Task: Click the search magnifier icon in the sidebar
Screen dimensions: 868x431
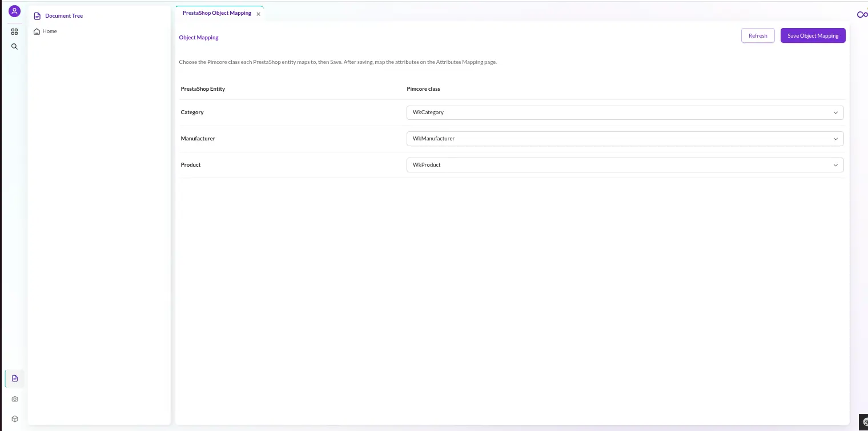Action: click(x=14, y=46)
